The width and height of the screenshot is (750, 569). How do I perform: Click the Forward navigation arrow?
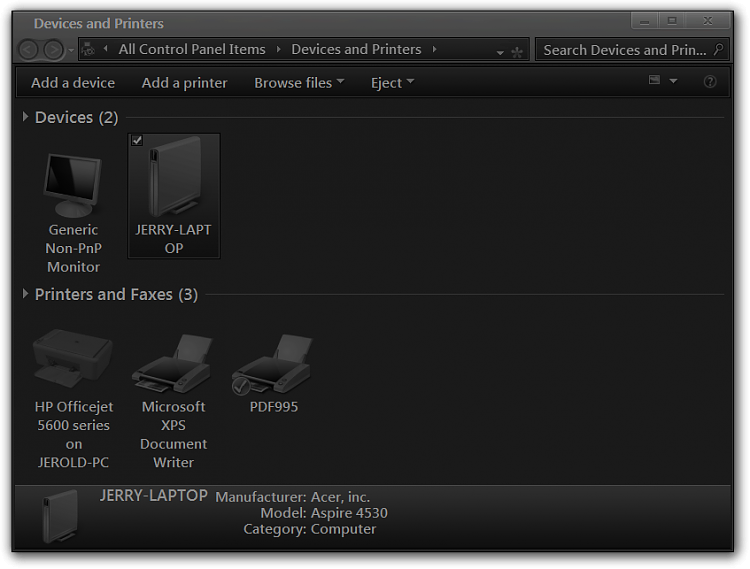click(x=53, y=49)
